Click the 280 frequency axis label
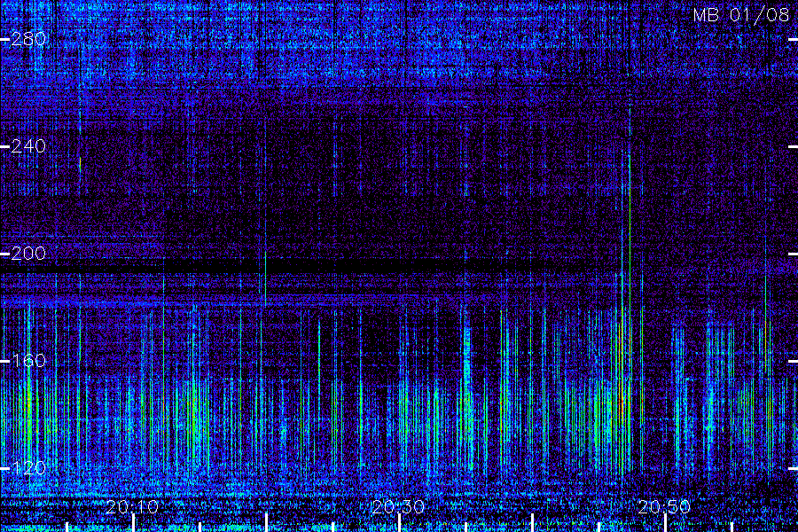Viewport: 798px width, 532px height. pos(28,39)
